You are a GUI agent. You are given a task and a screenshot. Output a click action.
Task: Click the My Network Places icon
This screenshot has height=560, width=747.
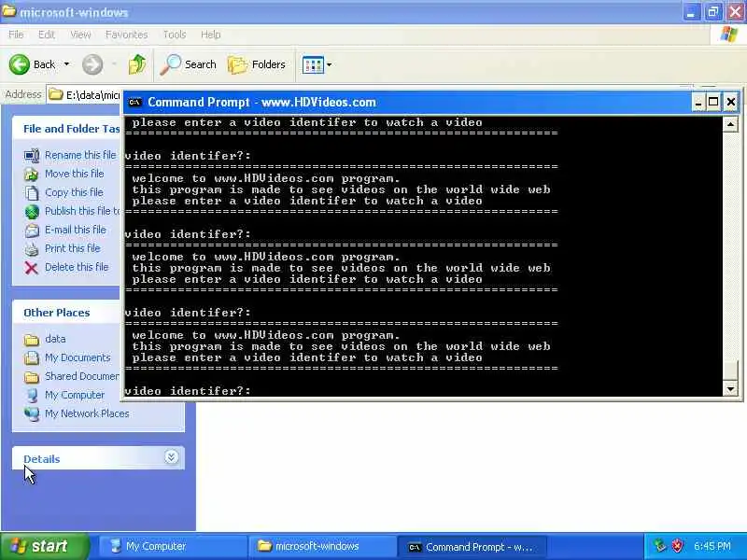pyautogui.click(x=32, y=413)
